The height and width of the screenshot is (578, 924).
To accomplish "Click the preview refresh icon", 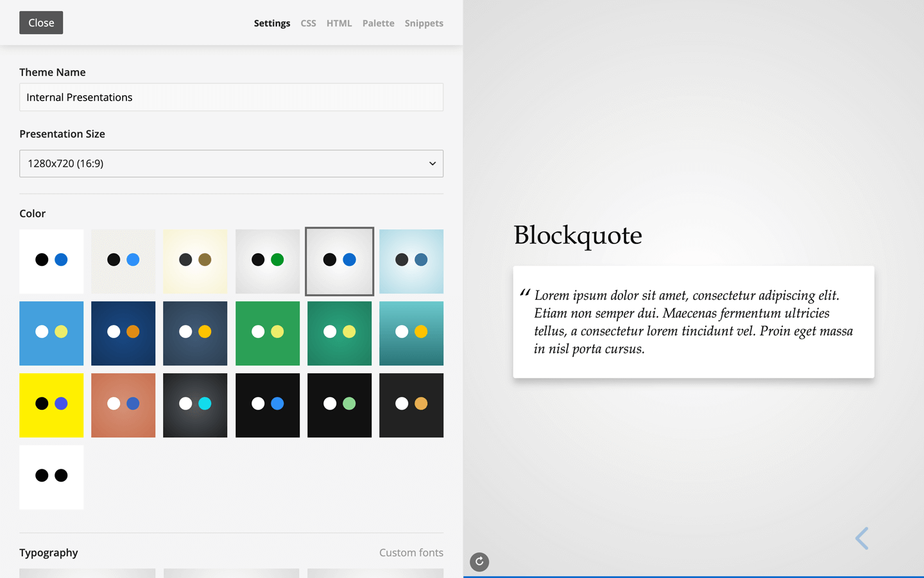I will tap(479, 562).
